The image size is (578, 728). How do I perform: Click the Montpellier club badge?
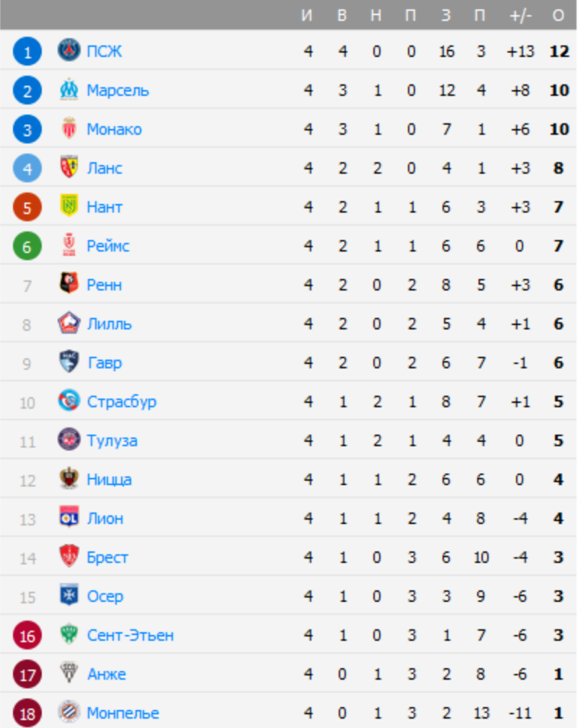[x=69, y=713]
